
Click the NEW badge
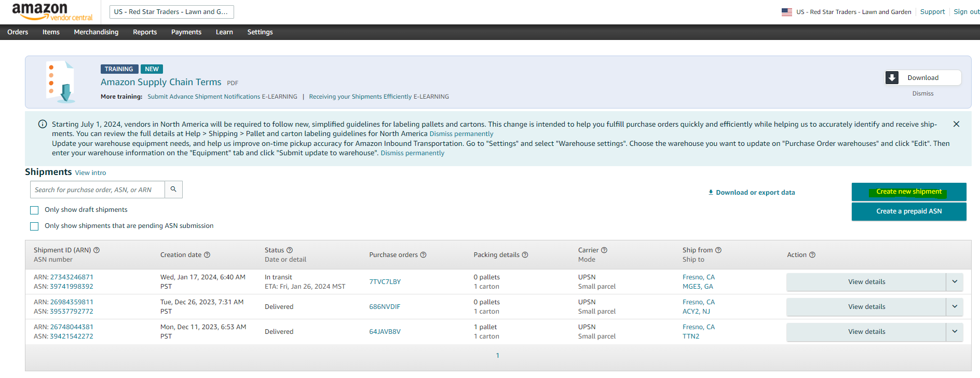pyautogui.click(x=152, y=69)
